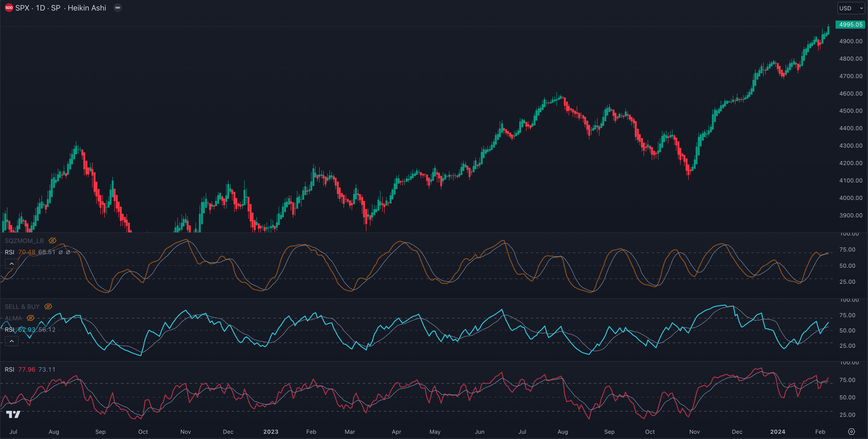
Task: Click the round minus icon beside Heikin Ashi
Action: point(118,8)
